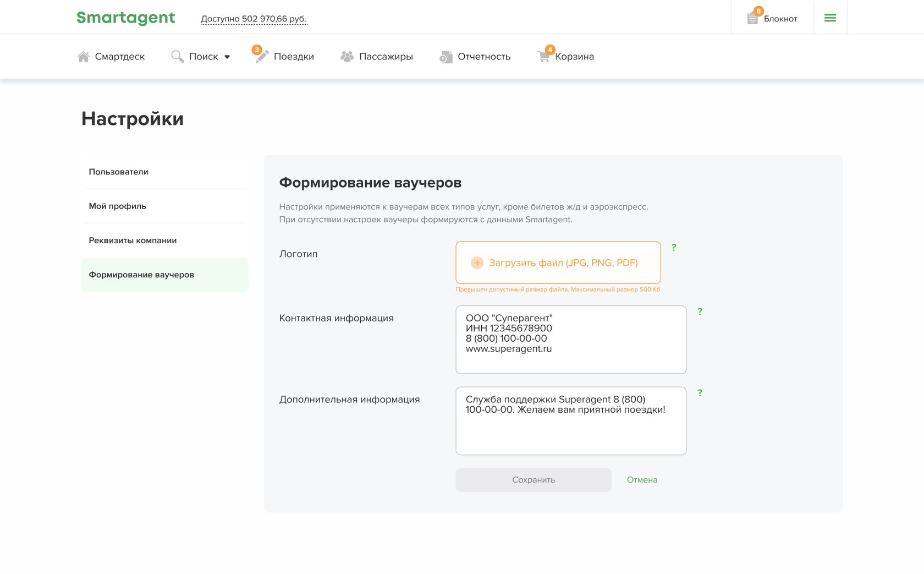Click the Отчетность documents icon
Screen dimensions: 924x574
[446, 57]
